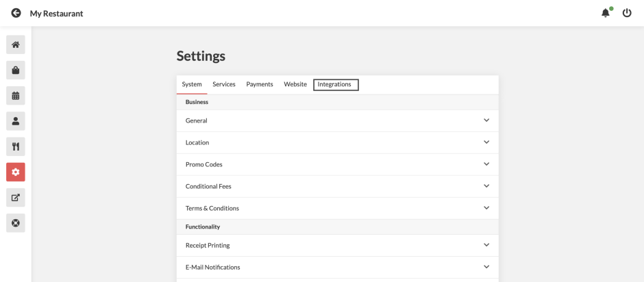Screen dimensions: 644x282
Task: Click the back arrow beside My Restaurant
Action: click(x=16, y=13)
